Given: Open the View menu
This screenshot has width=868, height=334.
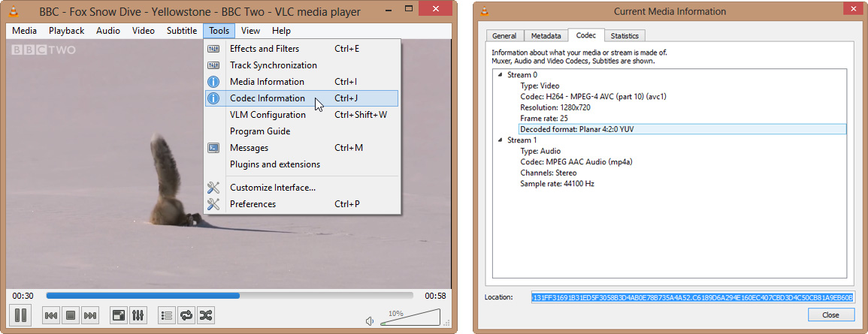Looking at the screenshot, I should (x=251, y=31).
